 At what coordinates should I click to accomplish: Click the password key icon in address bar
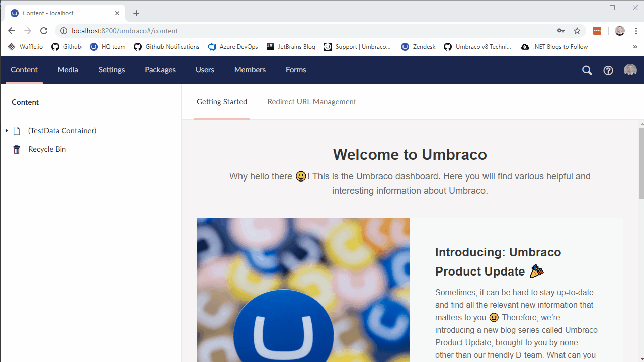(x=561, y=31)
